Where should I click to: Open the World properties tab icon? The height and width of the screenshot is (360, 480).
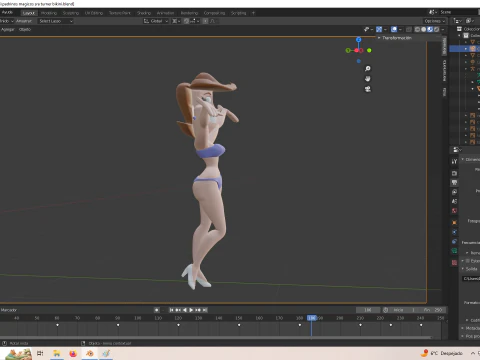[x=454, y=211]
